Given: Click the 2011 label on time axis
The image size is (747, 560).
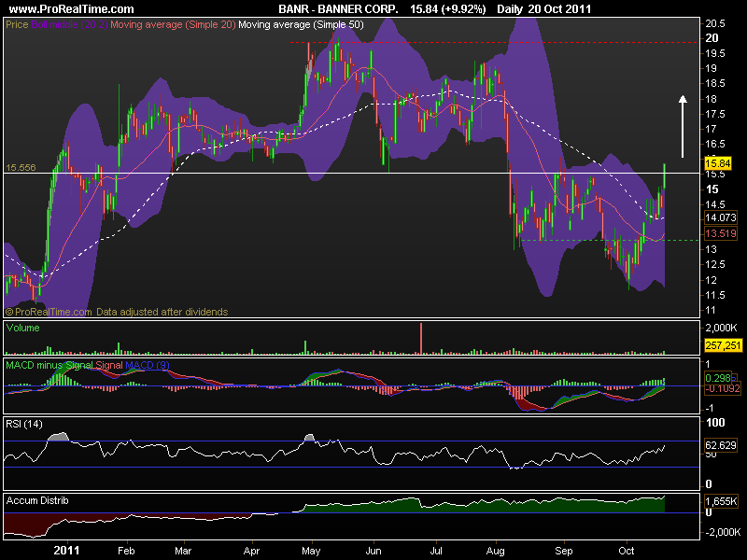Looking at the screenshot, I should [x=66, y=551].
